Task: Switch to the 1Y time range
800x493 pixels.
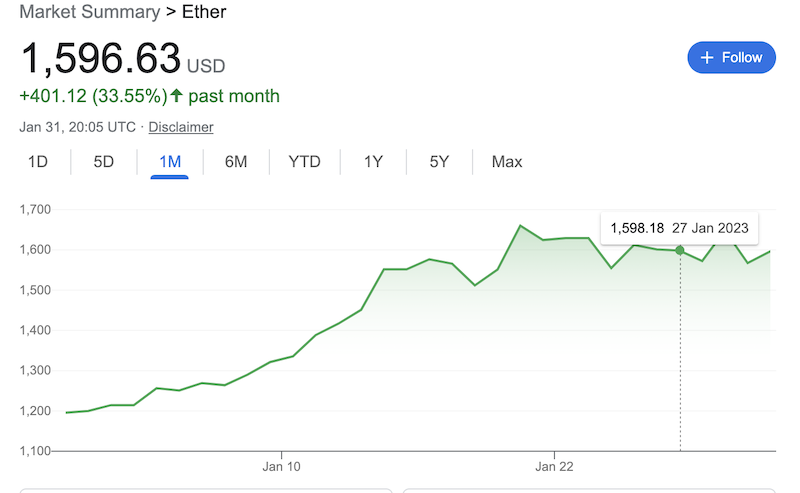Action: tap(373, 162)
